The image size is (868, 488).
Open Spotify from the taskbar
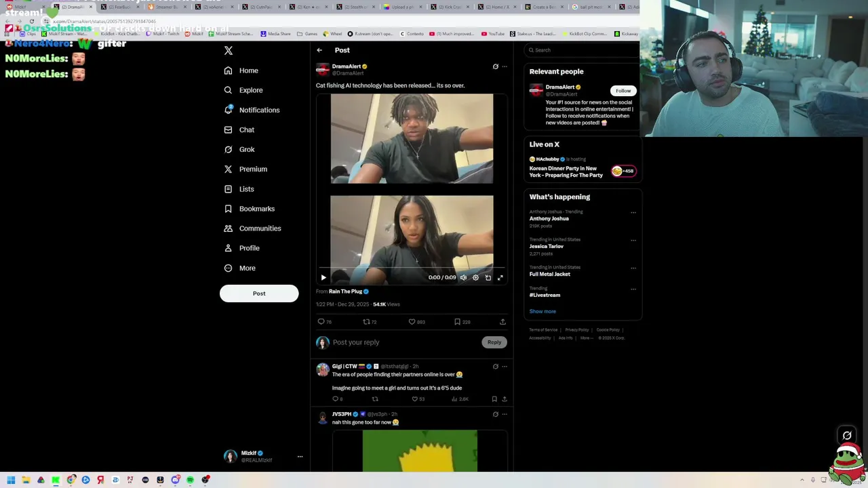190,480
